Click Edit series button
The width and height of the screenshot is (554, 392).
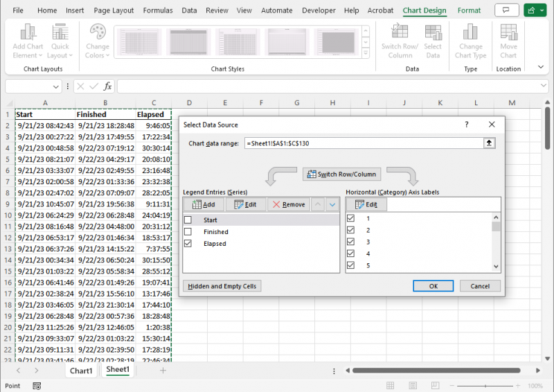pyautogui.click(x=246, y=204)
